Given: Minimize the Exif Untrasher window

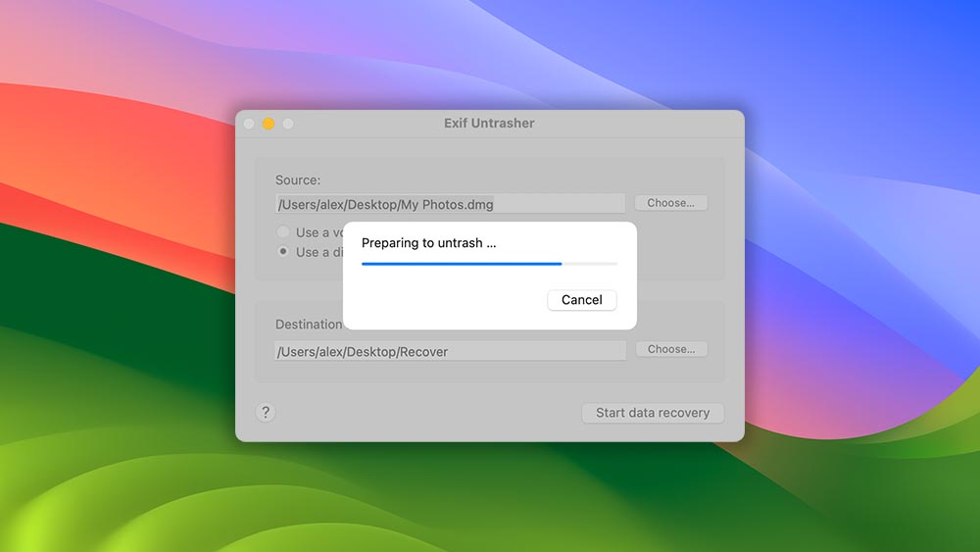Looking at the screenshot, I should (269, 124).
